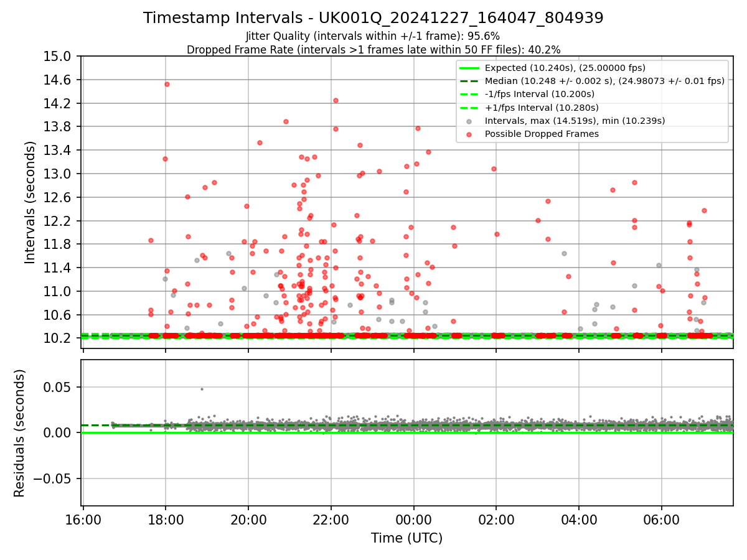The height and width of the screenshot is (560, 747).
Task: Click the 'Time (UTC)' x-axis label
Action: click(x=406, y=538)
